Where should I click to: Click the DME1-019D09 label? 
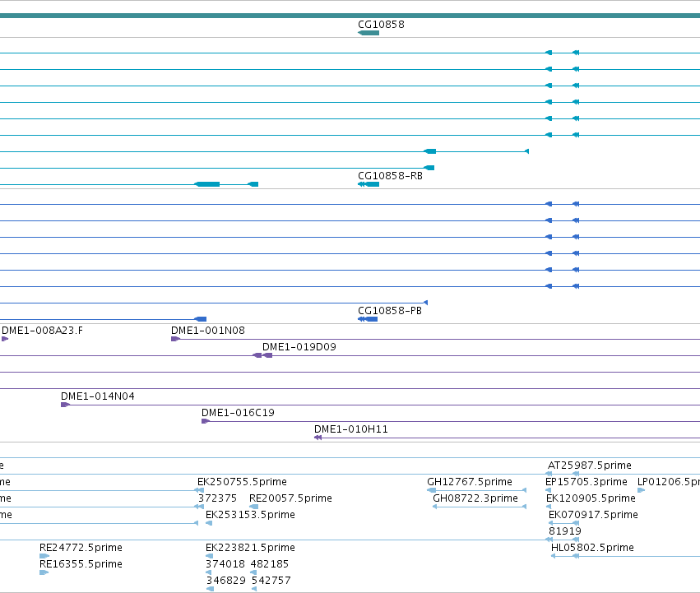pyautogui.click(x=299, y=347)
